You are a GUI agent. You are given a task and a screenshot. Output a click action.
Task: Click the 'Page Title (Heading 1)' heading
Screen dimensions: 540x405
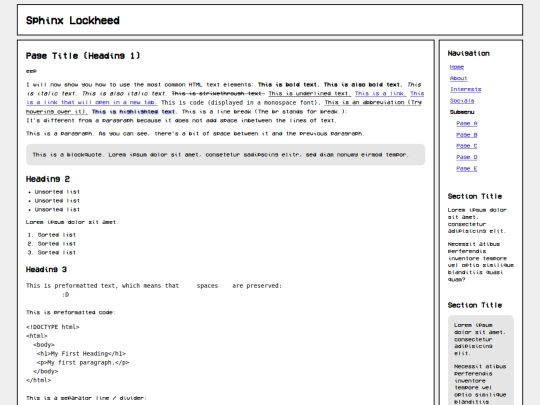(x=83, y=56)
